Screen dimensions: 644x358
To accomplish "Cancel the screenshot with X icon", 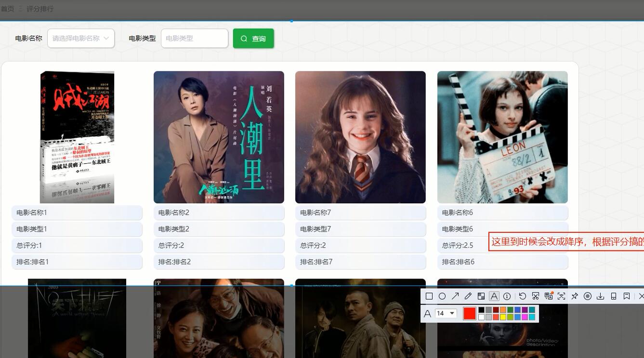I will (x=641, y=296).
